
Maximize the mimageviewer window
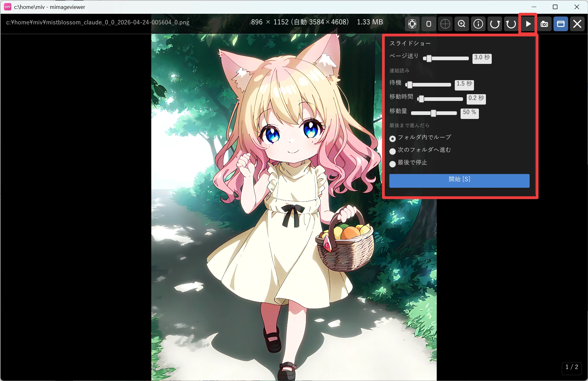(555, 7)
